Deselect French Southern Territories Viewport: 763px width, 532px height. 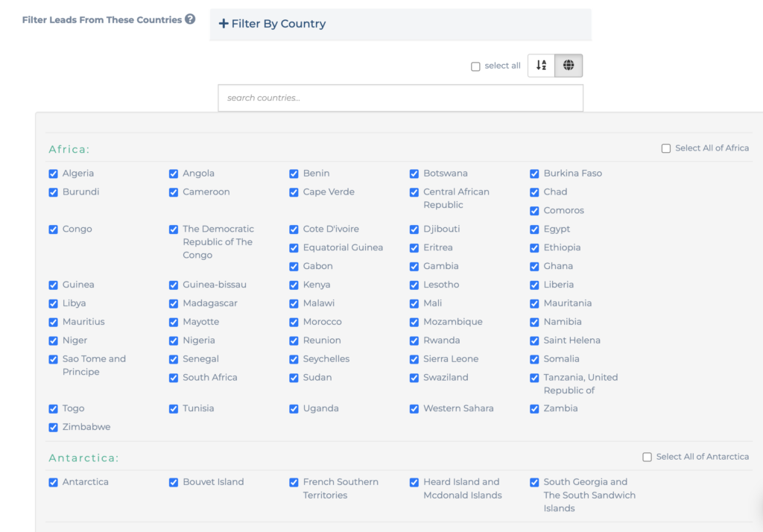pyautogui.click(x=294, y=482)
